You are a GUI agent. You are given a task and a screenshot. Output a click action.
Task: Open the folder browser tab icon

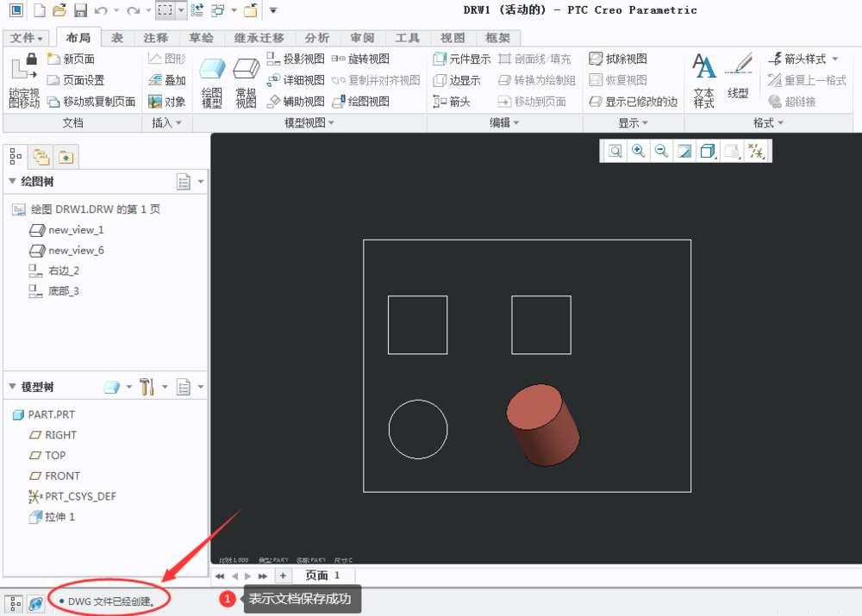[41, 157]
